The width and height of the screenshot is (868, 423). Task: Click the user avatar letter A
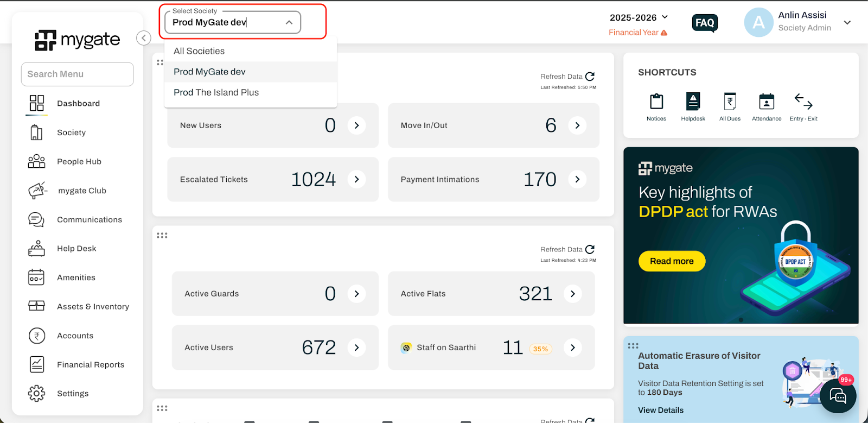tap(758, 22)
